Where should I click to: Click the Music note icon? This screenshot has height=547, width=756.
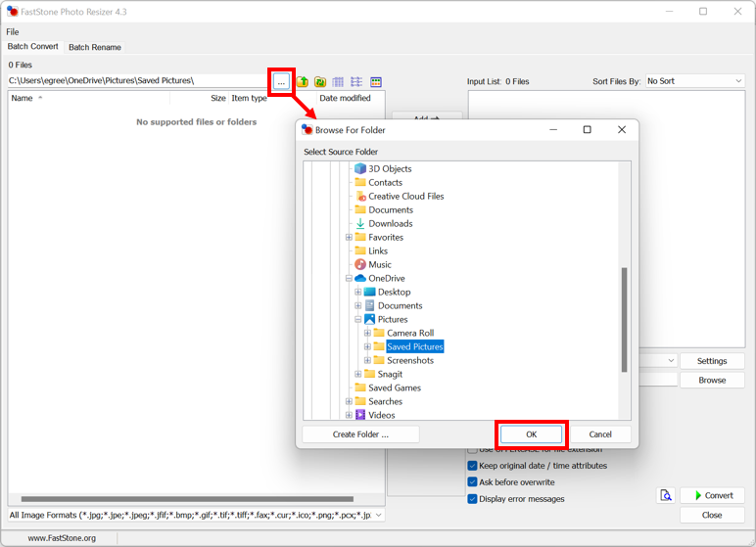coord(360,264)
